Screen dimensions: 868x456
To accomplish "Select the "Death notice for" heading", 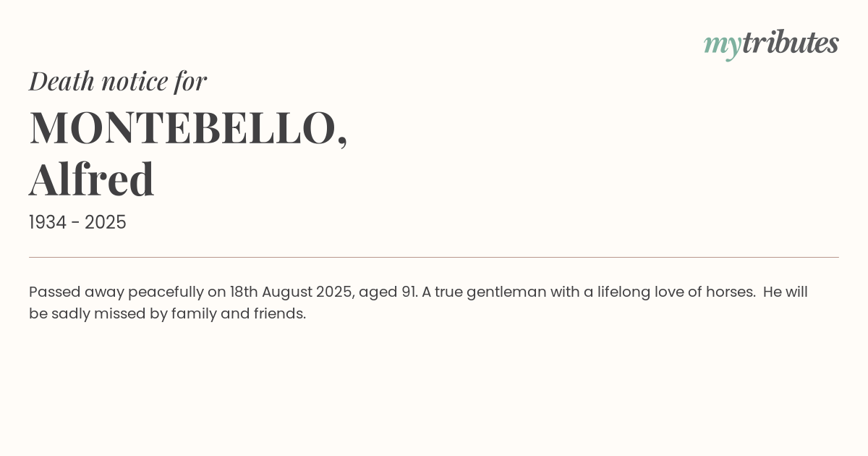I will tap(118, 81).
